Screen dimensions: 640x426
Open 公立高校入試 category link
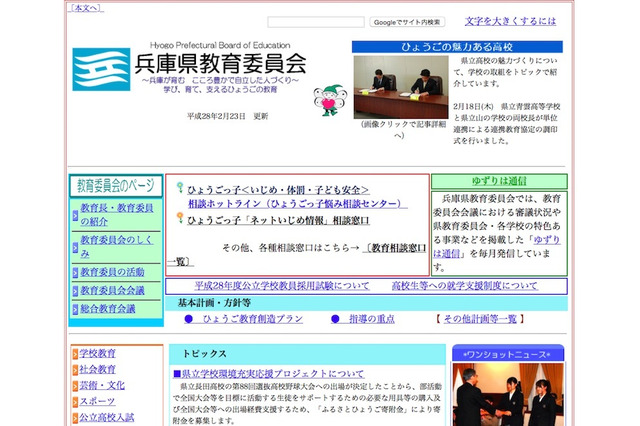(x=107, y=417)
